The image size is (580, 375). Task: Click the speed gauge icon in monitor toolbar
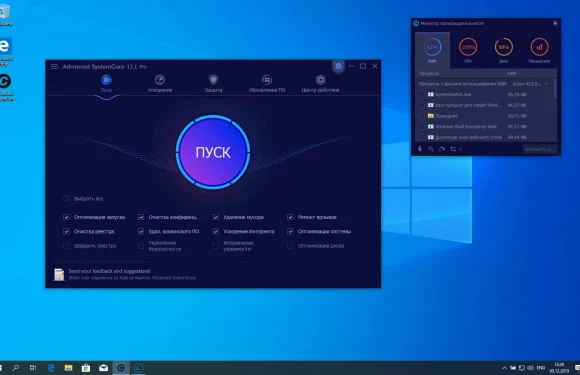pyautogui.click(x=442, y=149)
